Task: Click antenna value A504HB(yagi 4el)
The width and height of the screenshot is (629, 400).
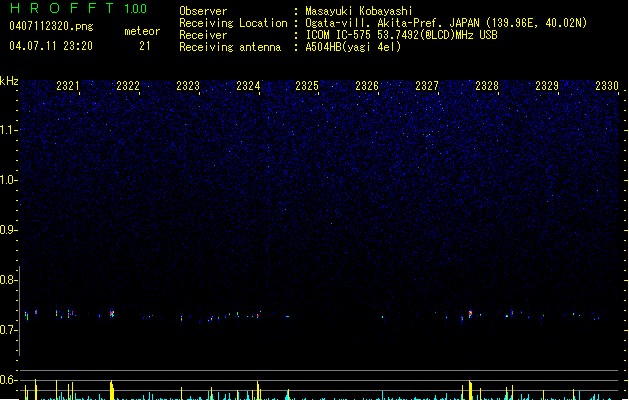Action: pos(353,47)
